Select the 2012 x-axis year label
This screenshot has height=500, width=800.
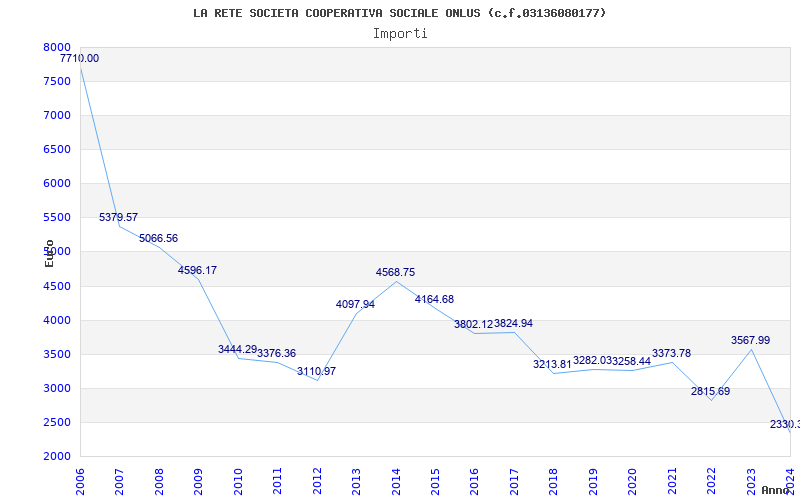(x=317, y=481)
